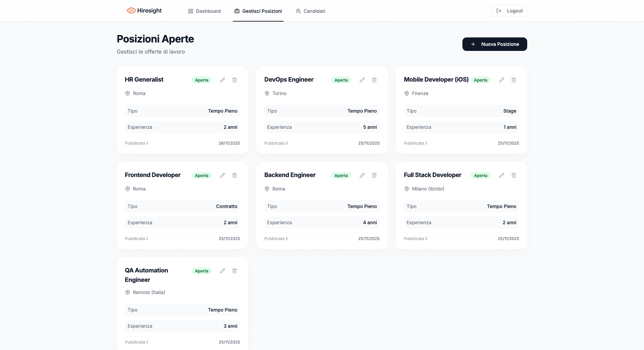Click the DevOps Engineer title

289,80
